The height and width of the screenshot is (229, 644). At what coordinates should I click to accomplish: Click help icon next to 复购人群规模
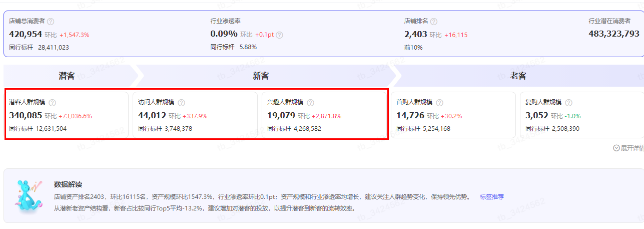568,102
